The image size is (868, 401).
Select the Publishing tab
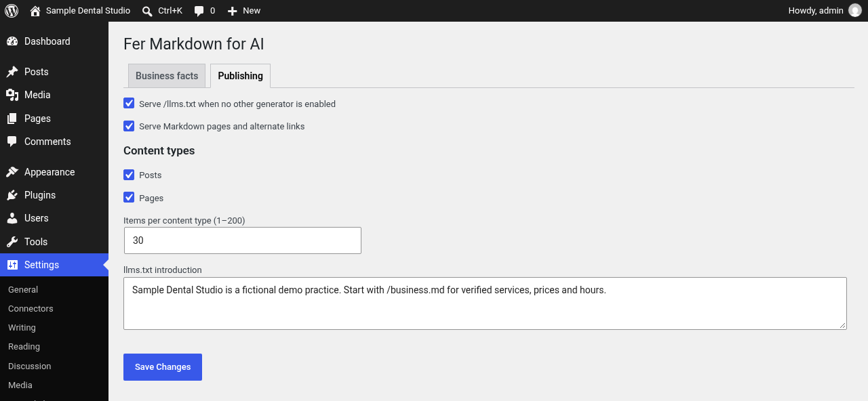coord(240,76)
